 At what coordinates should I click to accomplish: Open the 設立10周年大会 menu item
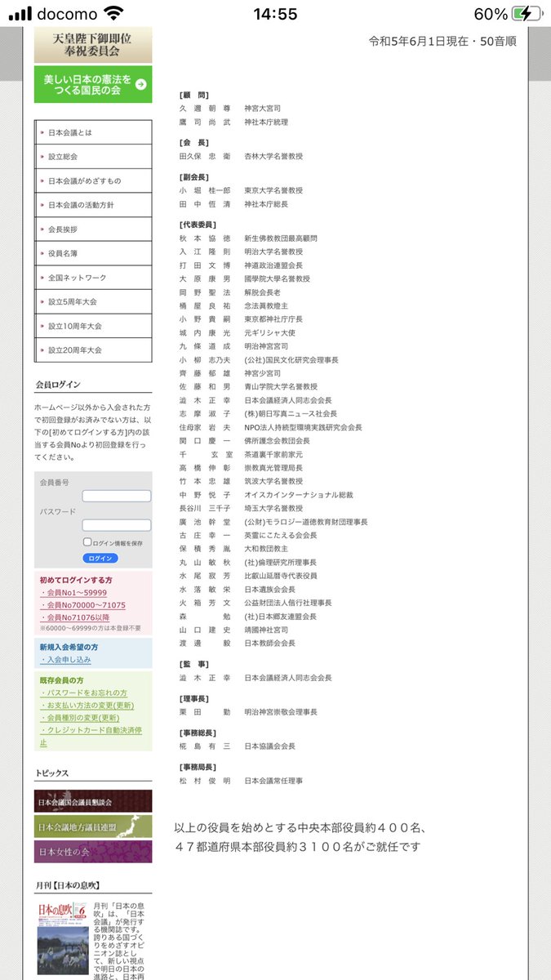[x=93, y=326]
